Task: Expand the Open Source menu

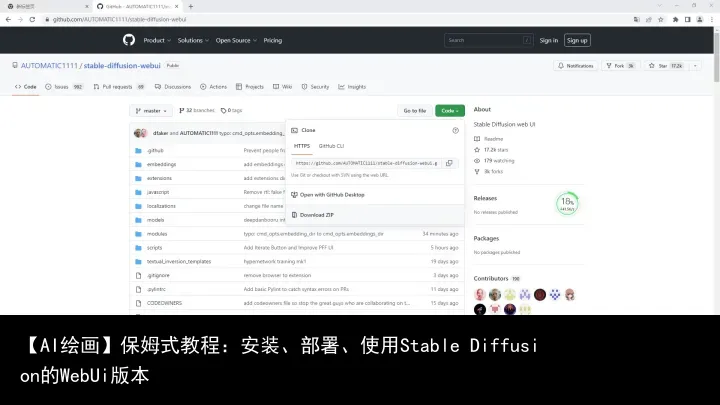Action: [x=236, y=40]
